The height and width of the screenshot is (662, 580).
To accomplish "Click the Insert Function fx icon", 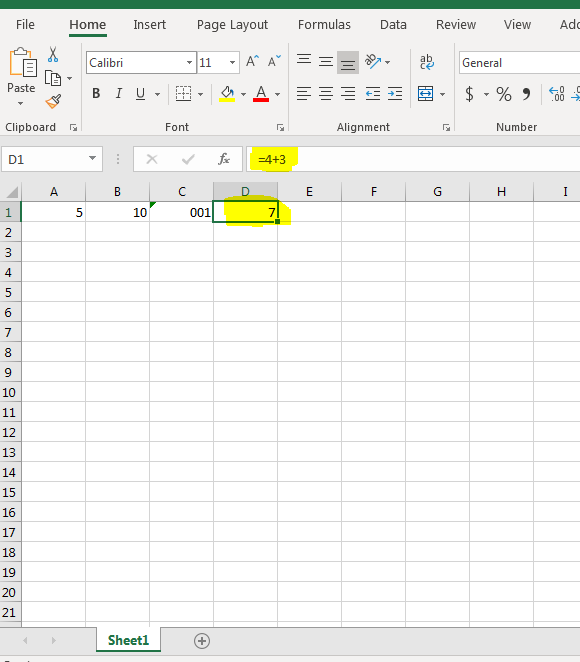I will tap(224, 159).
